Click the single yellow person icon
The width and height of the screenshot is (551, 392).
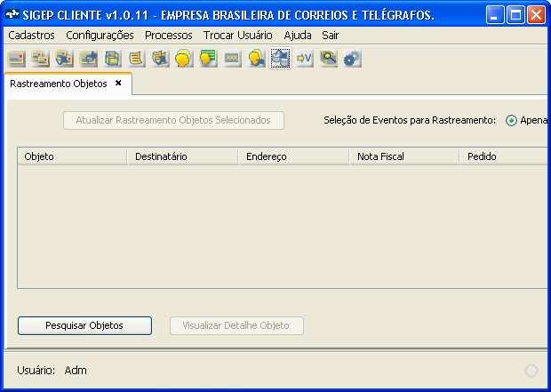click(184, 59)
